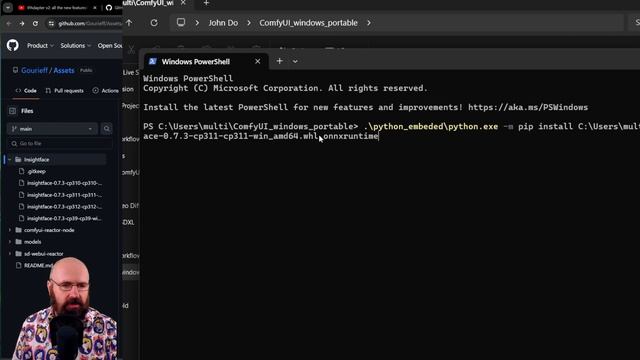Open insightface-0.7.3-cp312 wheel file
Image resolution: width=640 pixels, height=360 pixels.
64,207
